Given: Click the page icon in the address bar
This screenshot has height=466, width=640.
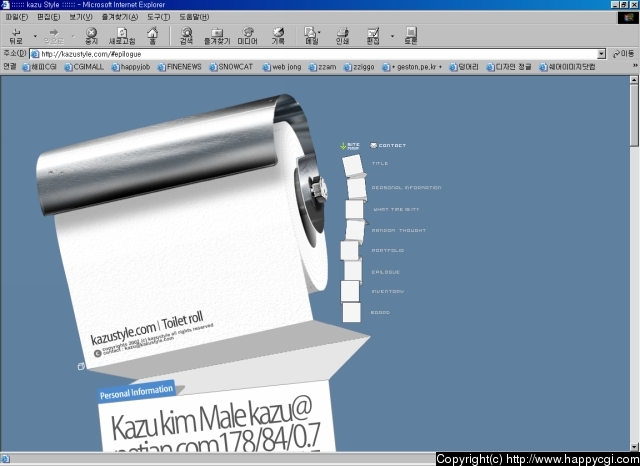Looking at the screenshot, I should tap(35, 54).
